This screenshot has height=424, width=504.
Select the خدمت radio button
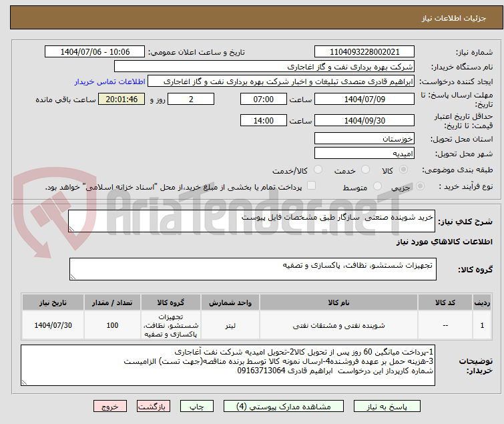[x=365, y=170]
